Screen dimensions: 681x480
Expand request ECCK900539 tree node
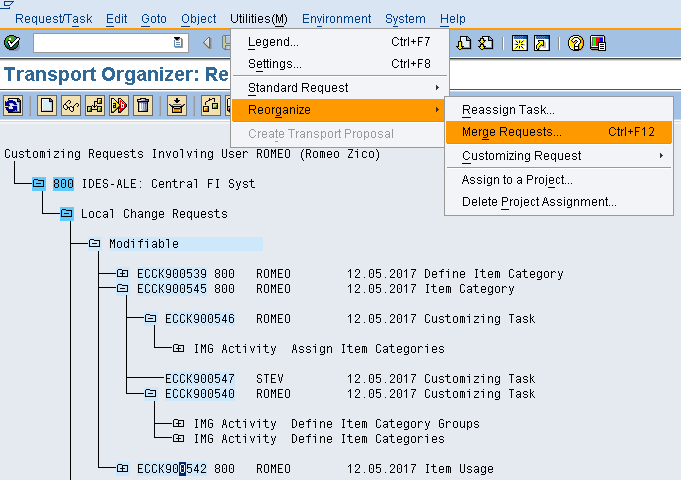coord(122,274)
